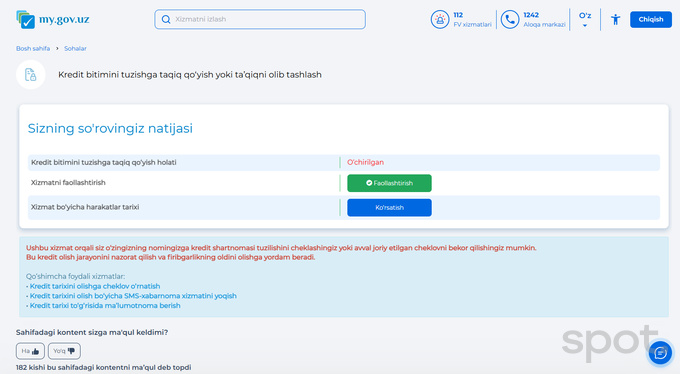Screen dimensions: 680x374
Task: Click Sahifadagi kontent sizga ma'qul keldimi question
Action: pyautogui.click(x=92, y=332)
